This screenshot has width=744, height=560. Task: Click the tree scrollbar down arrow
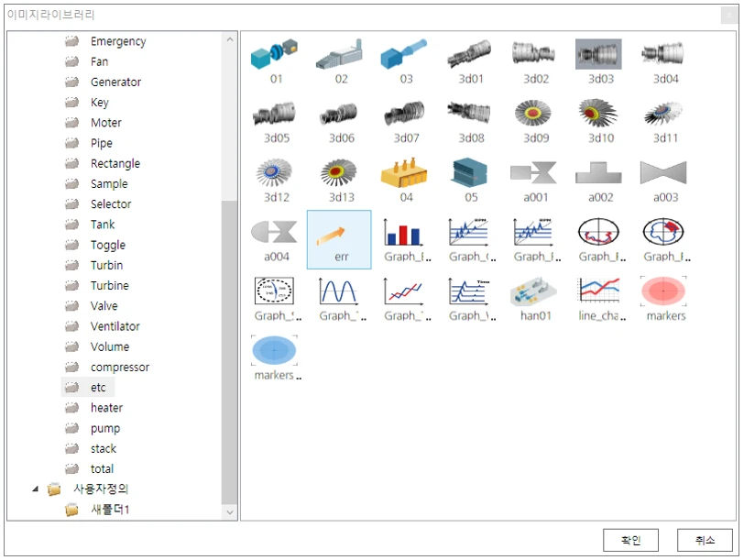point(230,512)
